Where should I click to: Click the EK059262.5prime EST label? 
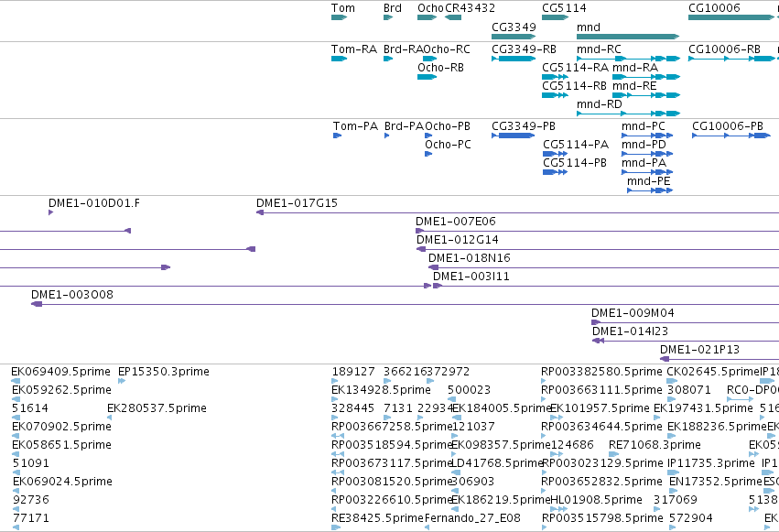coord(61,390)
